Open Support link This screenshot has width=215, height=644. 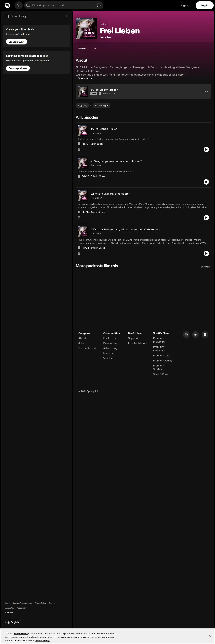133,338
